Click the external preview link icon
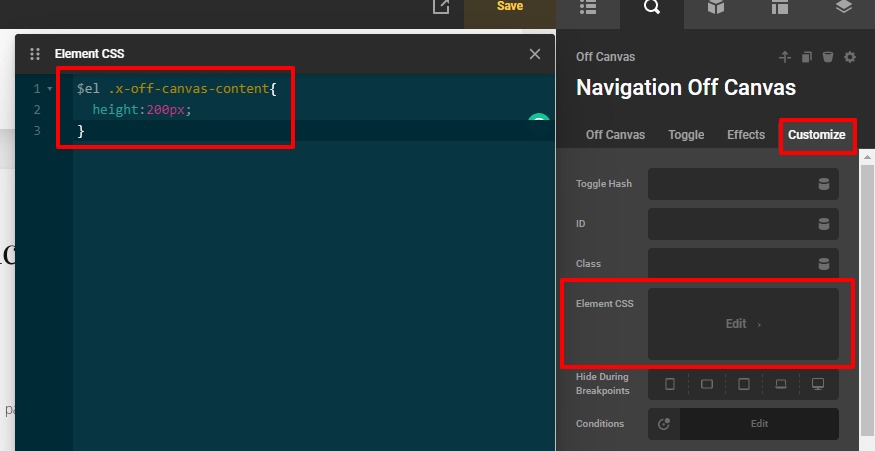Viewport: 875px width, 451px height. (441, 7)
